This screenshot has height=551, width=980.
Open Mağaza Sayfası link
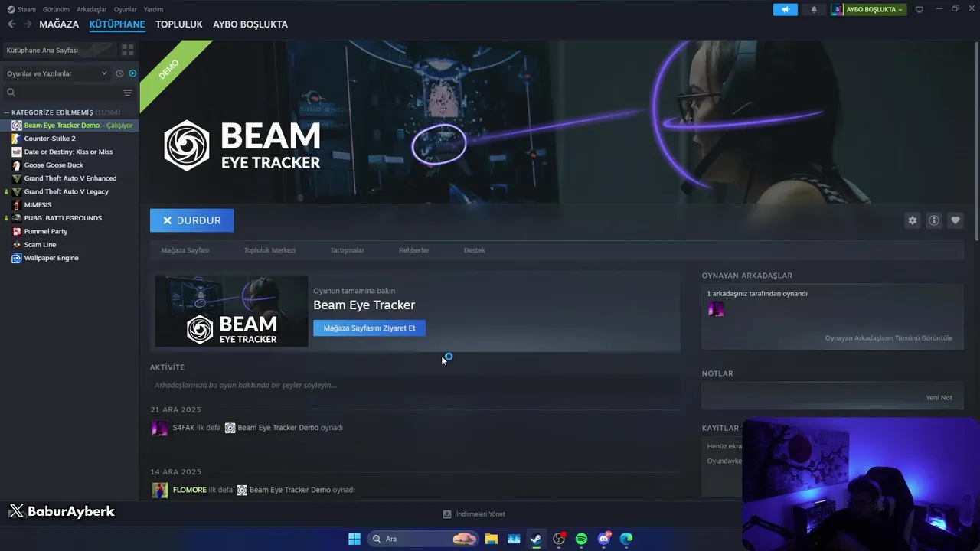pyautogui.click(x=185, y=250)
